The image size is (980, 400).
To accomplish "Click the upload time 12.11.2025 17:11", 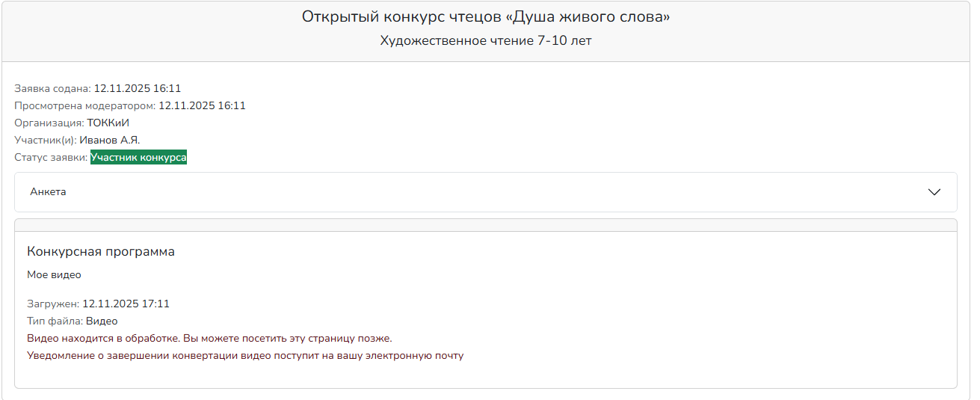I will click(126, 304).
